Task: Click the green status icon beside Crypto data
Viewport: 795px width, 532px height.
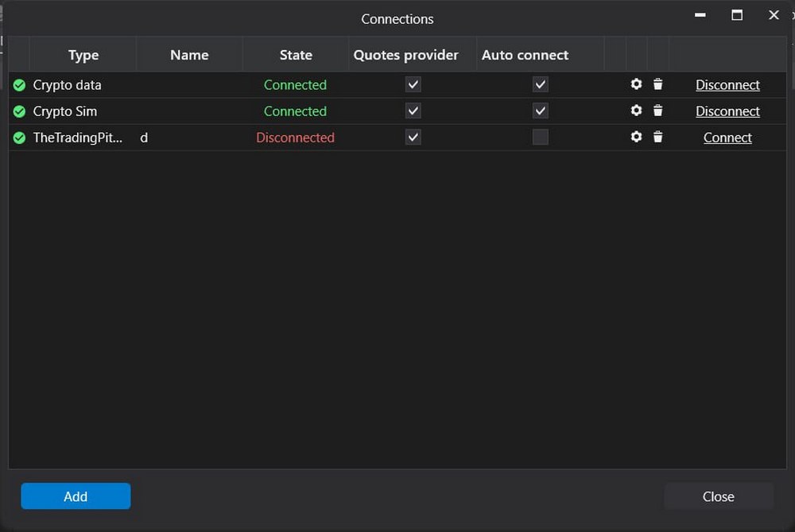Action: [18, 84]
